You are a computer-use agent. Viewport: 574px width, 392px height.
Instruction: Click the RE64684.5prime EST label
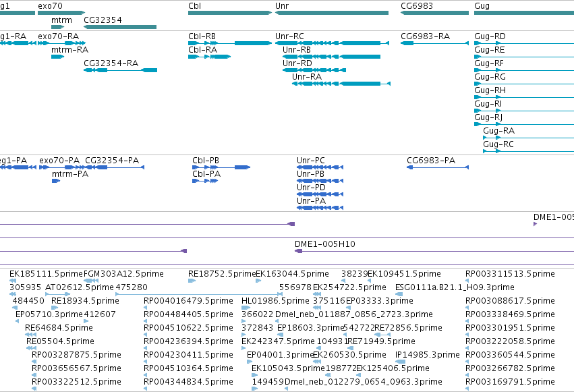59,328
